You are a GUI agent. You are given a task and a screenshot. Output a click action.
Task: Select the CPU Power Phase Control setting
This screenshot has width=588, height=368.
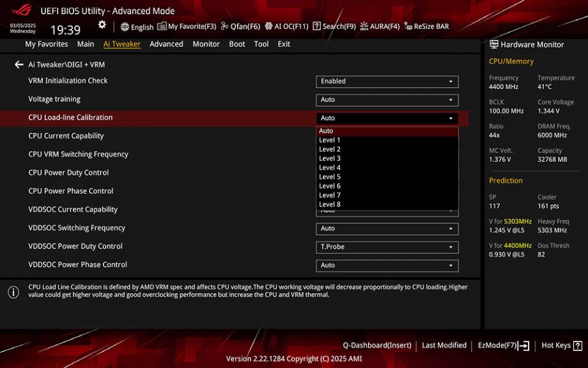(70, 191)
